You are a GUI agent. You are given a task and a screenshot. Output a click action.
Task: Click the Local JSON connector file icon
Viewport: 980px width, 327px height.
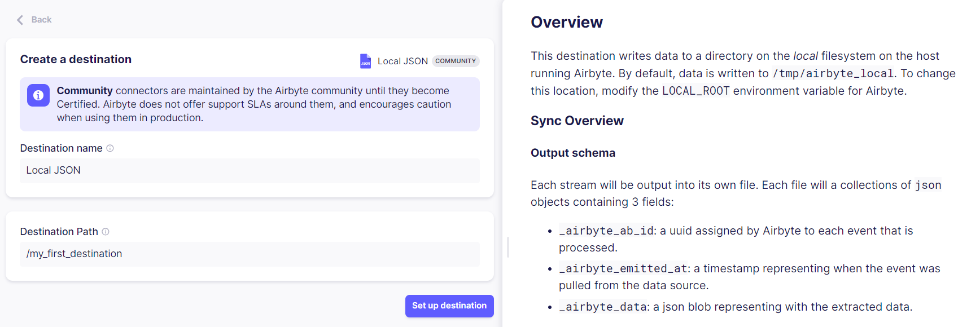click(366, 61)
